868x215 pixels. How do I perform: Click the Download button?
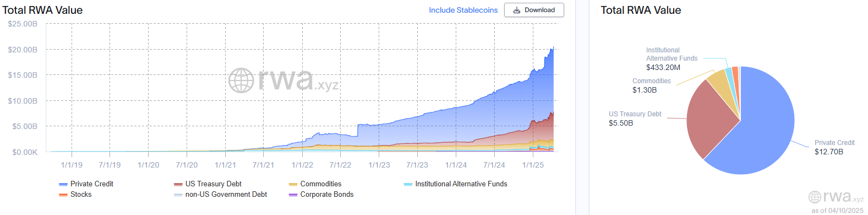[x=534, y=10]
